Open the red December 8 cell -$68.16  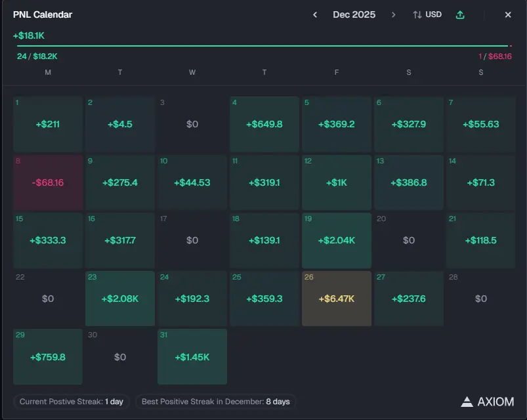[48, 182]
